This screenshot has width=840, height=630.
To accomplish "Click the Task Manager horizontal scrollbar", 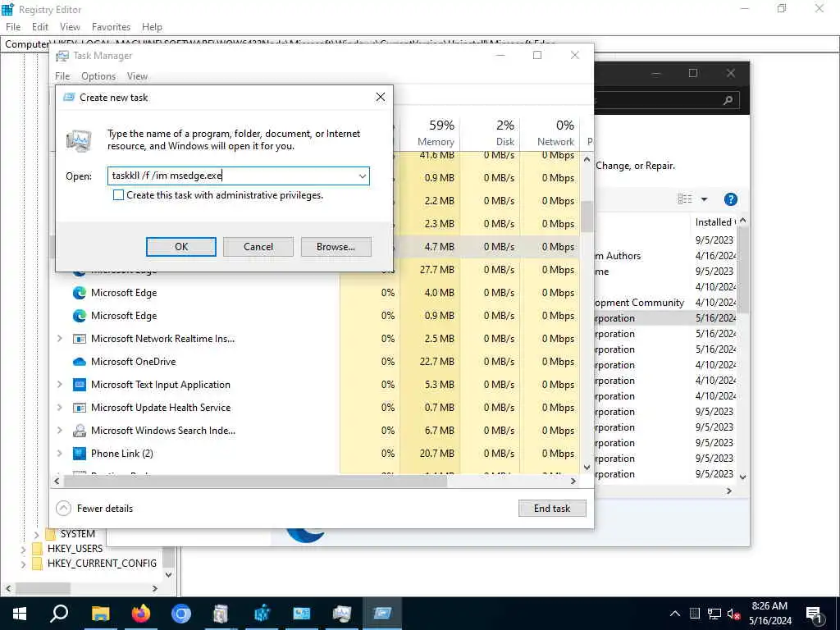I will click(x=255, y=481).
